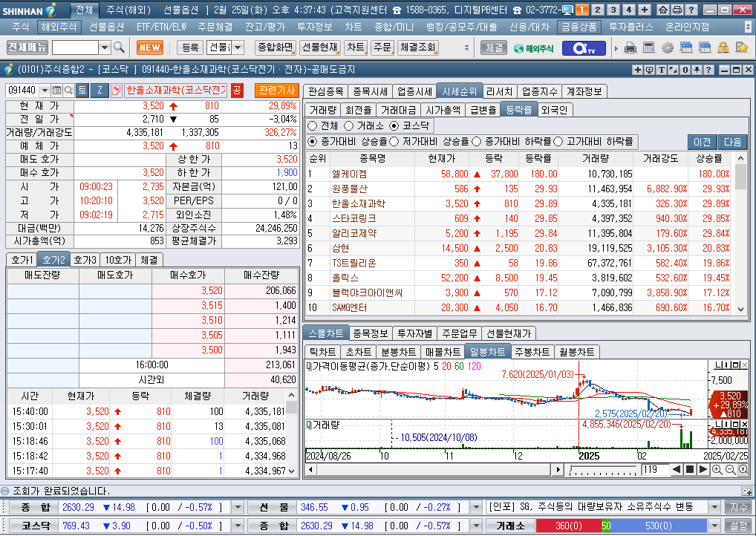Click the home icon in title bar
Screen dimensions: 756x536
663,10
